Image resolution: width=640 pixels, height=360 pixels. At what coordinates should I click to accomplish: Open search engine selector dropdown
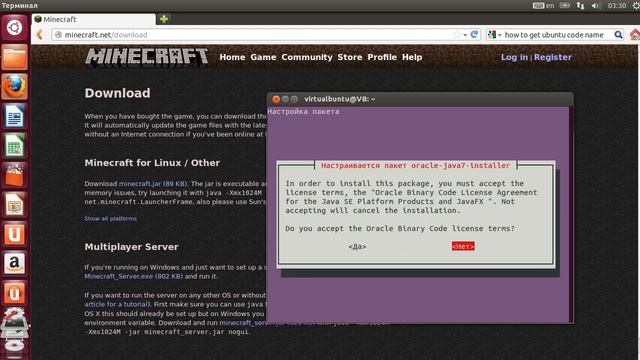click(x=494, y=35)
